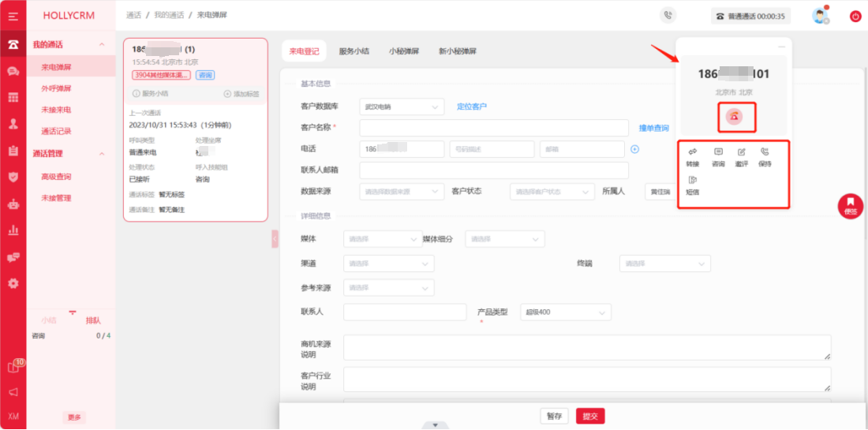Open the 客户数据库 dropdown
The width and height of the screenshot is (868, 430).
click(402, 107)
